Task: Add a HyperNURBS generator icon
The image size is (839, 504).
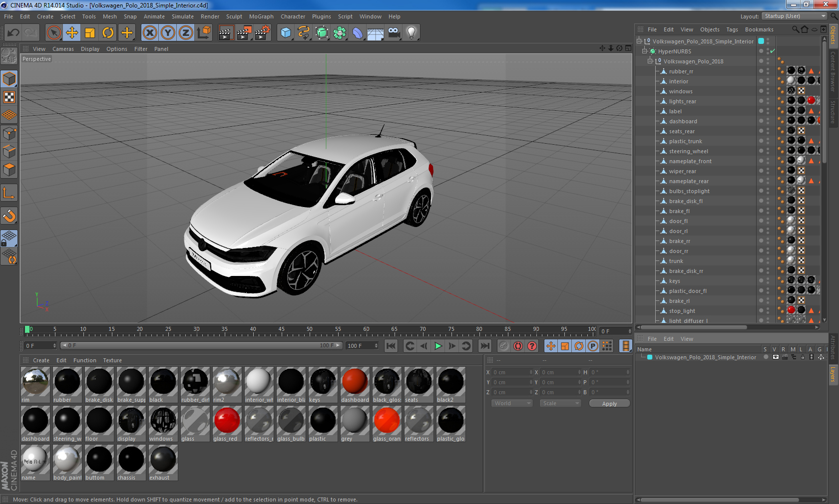Action: point(322,33)
